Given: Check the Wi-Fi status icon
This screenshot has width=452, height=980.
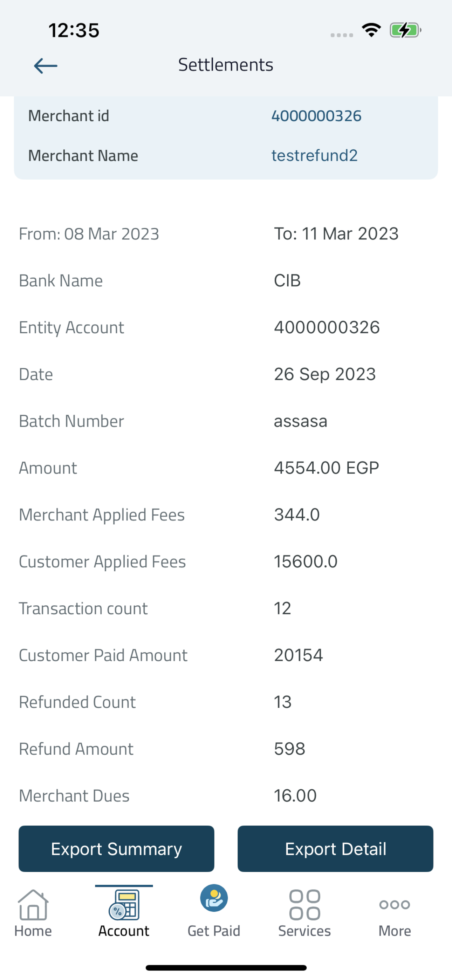Looking at the screenshot, I should click(371, 30).
